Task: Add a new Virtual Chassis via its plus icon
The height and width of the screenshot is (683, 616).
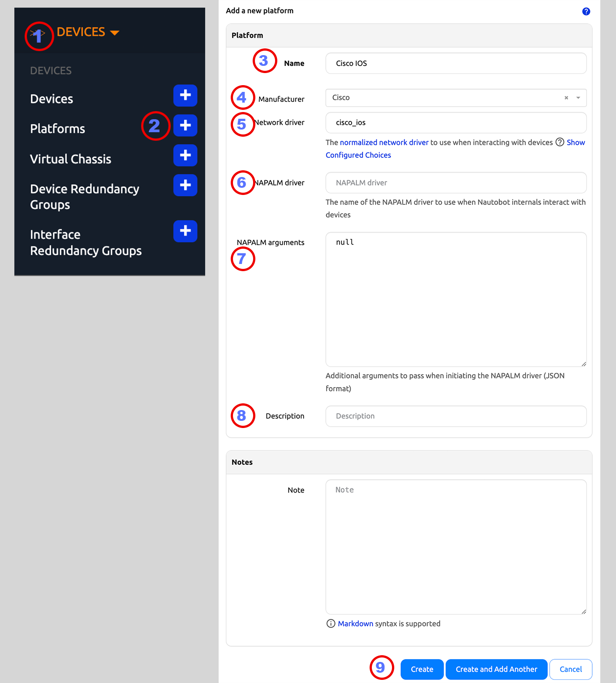Action: [185, 156]
